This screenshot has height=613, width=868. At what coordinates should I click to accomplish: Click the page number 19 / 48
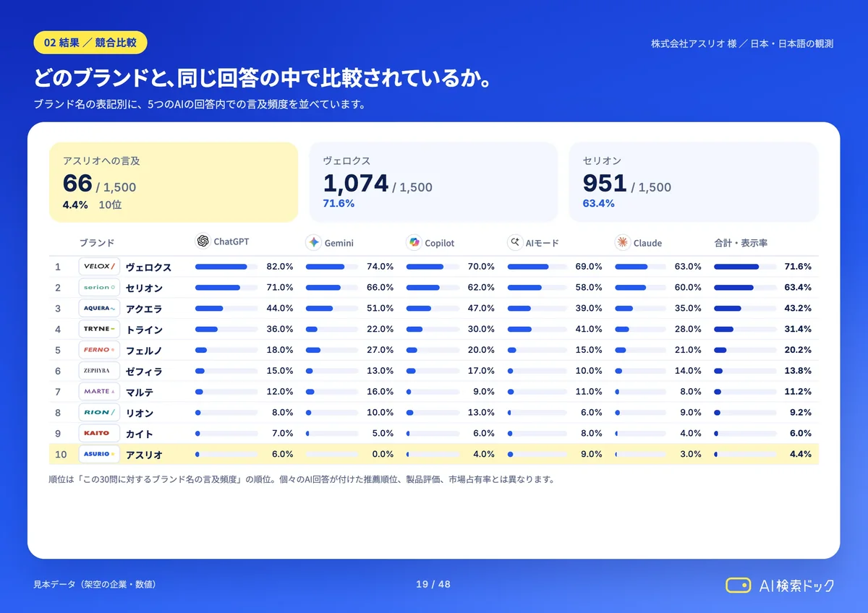click(x=433, y=584)
